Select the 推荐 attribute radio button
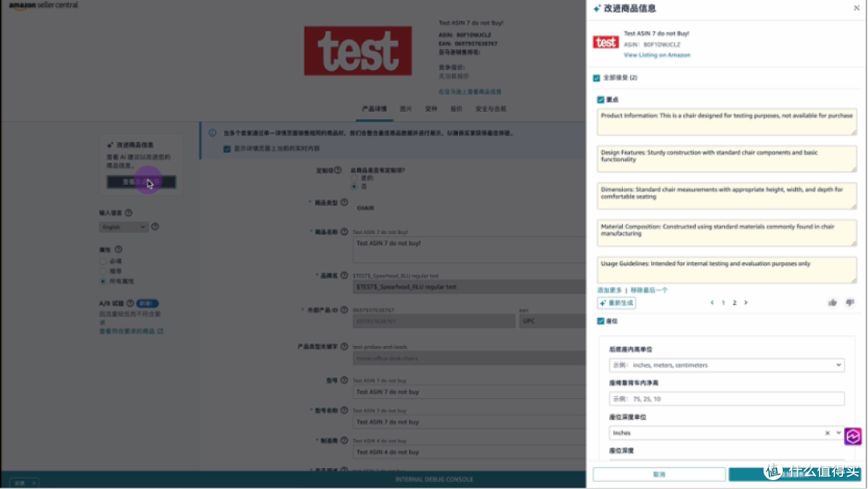The height and width of the screenshot is (489, 868). (103, 271)
